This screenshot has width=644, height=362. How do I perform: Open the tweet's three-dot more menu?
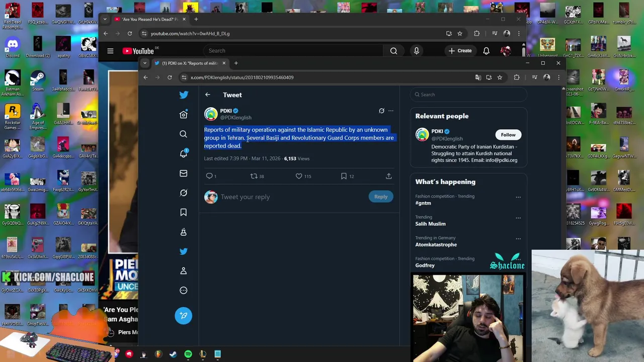tap(391, 111)
